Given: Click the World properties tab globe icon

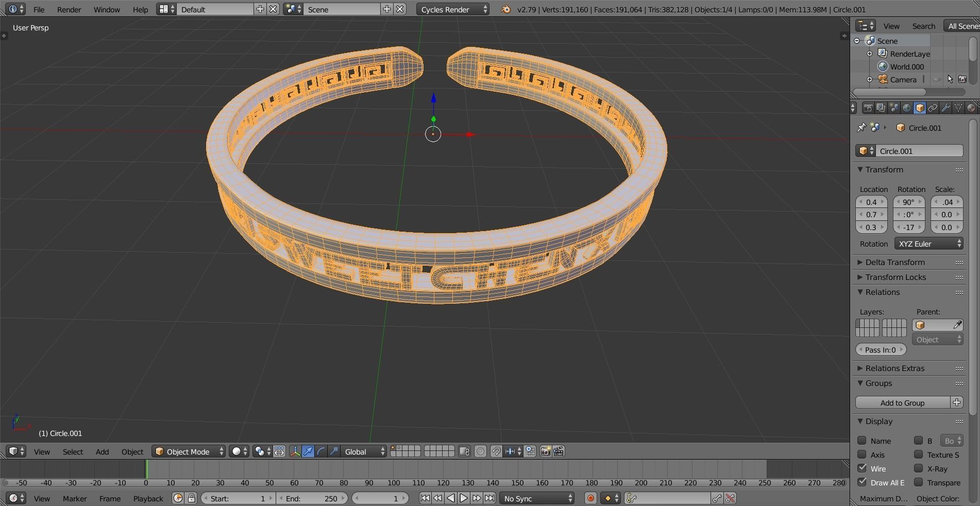Looking at the screenshot, I should coord(907,108).
